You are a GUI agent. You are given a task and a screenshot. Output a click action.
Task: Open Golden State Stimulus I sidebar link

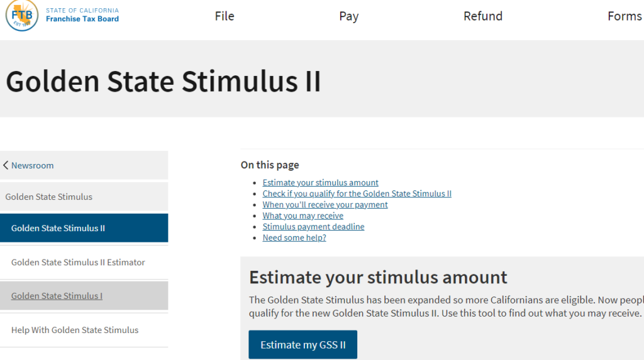point(57,296)
